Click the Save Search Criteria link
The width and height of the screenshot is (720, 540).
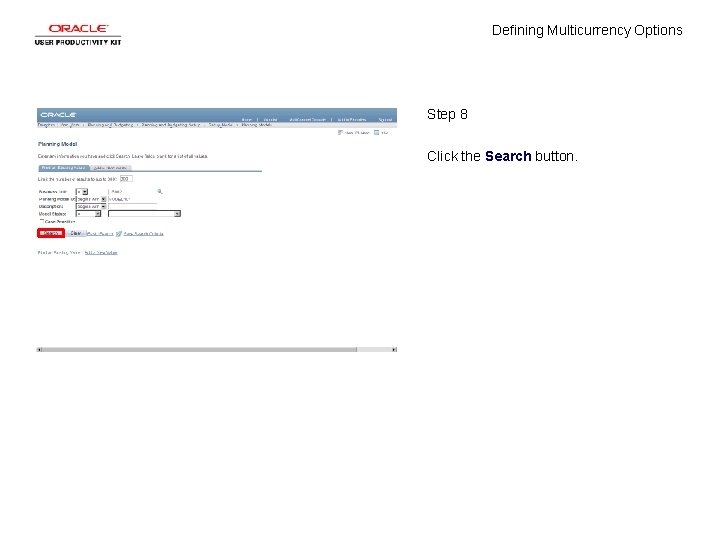coord(143,234)
